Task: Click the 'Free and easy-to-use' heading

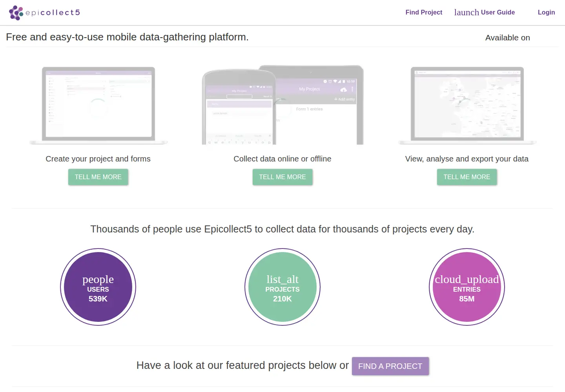Action: coord(128,37)
